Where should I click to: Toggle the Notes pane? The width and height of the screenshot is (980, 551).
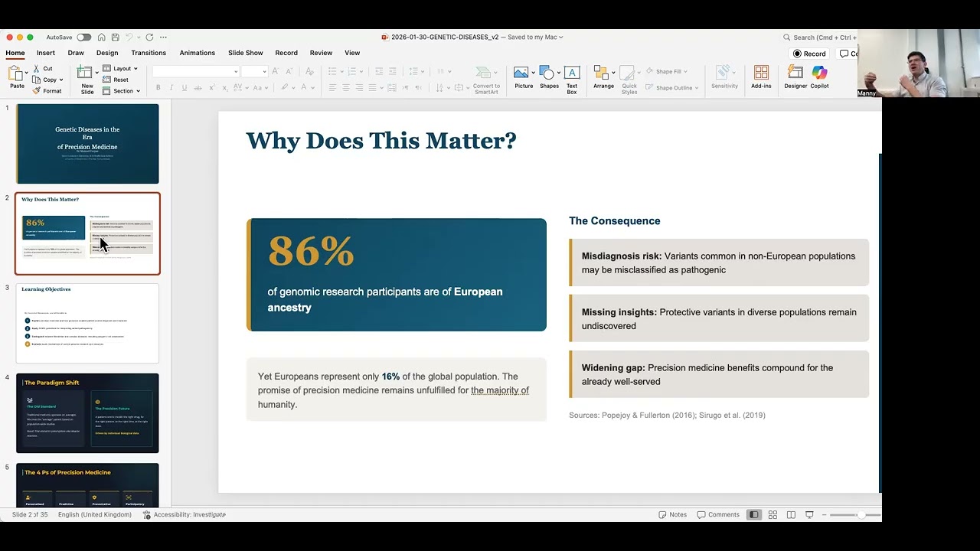673,515
